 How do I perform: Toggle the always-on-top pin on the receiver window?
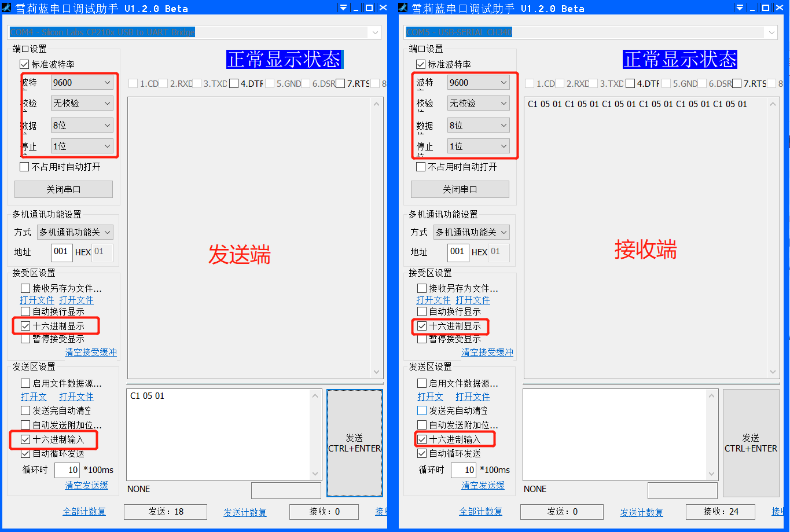coord(740,8)
